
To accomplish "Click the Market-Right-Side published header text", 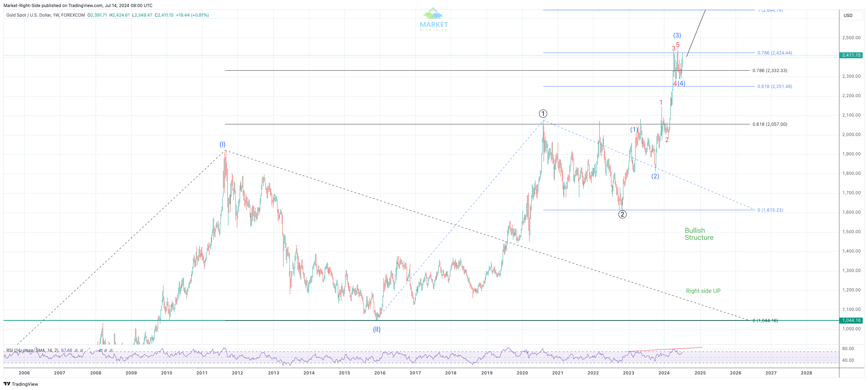I will pos(78,5).
